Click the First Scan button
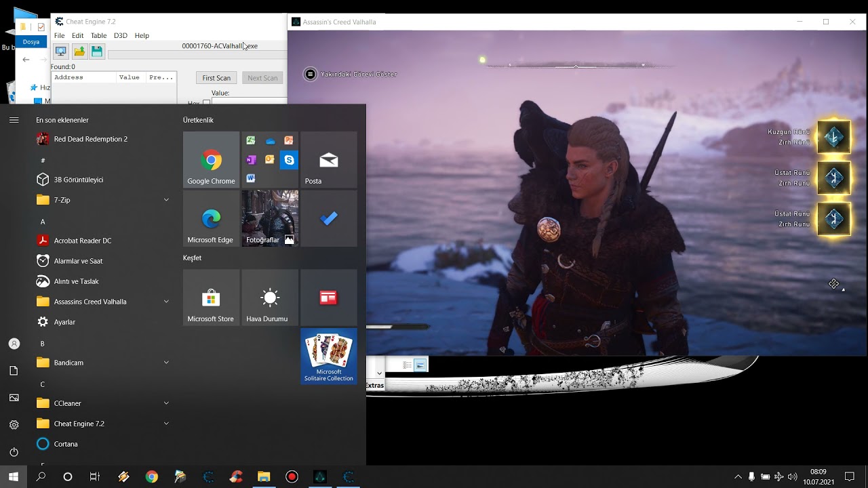This screenshot has height=488, width=868. pyautogui.click(x=216, y=78)
